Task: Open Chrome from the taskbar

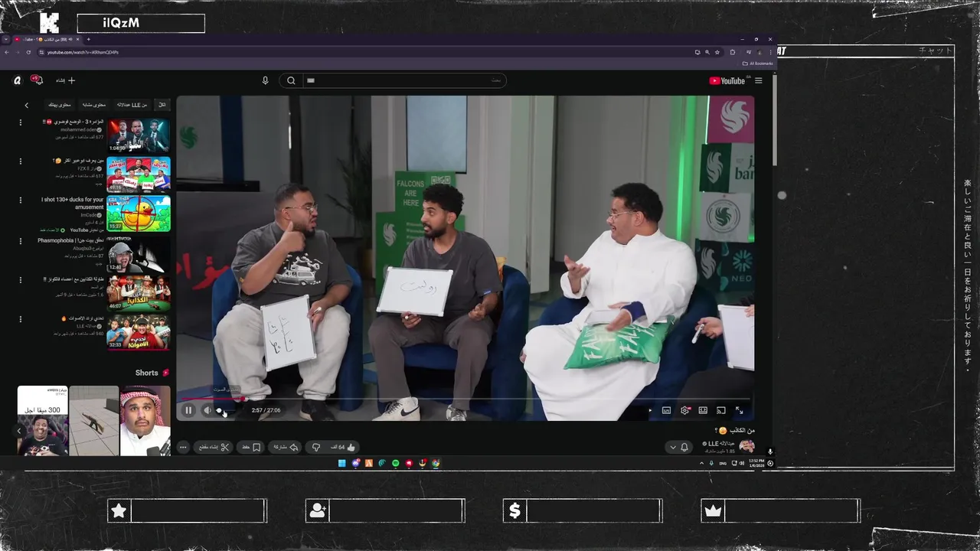Action: [435, 463]
